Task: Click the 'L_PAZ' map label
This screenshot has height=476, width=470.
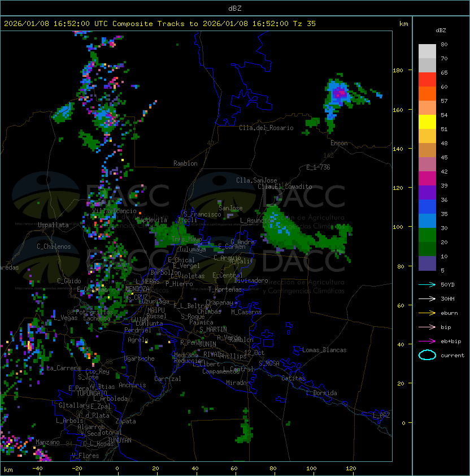Action: (381, 416)
